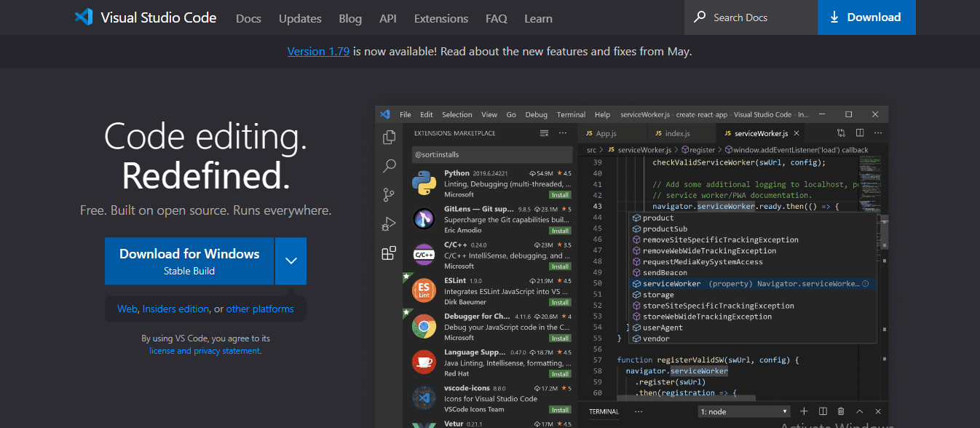
Task: Click the Visual Studio Code logo icon
Action: 84,17
